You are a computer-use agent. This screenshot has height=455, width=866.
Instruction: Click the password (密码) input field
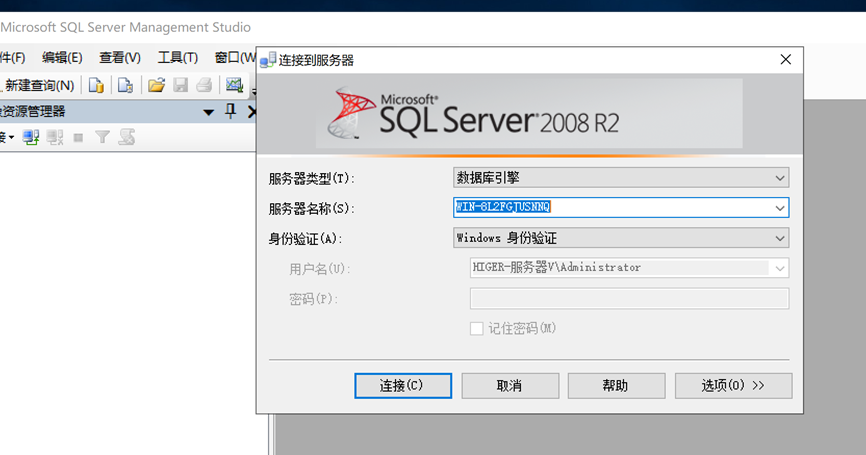629,298
